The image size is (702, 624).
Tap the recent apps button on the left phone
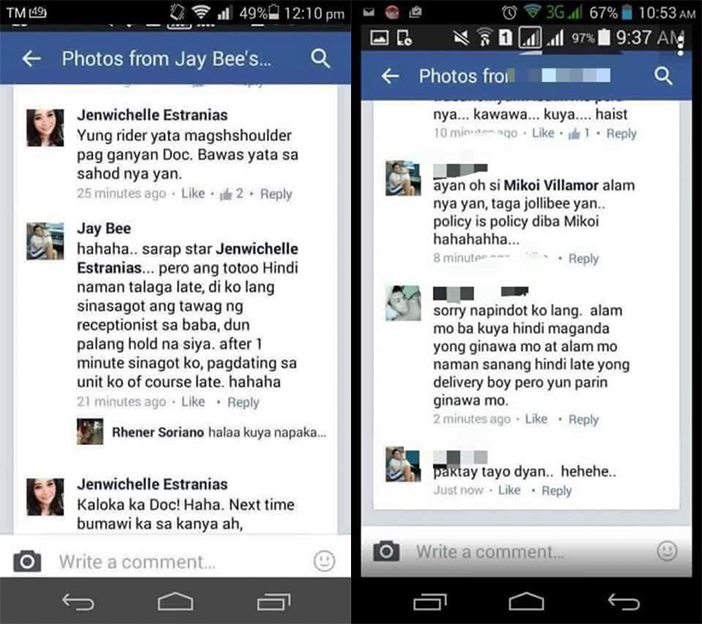point(274,602)
